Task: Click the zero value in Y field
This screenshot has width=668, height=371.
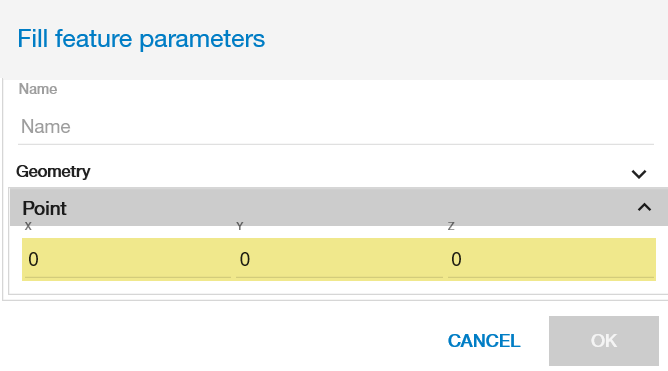Action: (245, 259)
